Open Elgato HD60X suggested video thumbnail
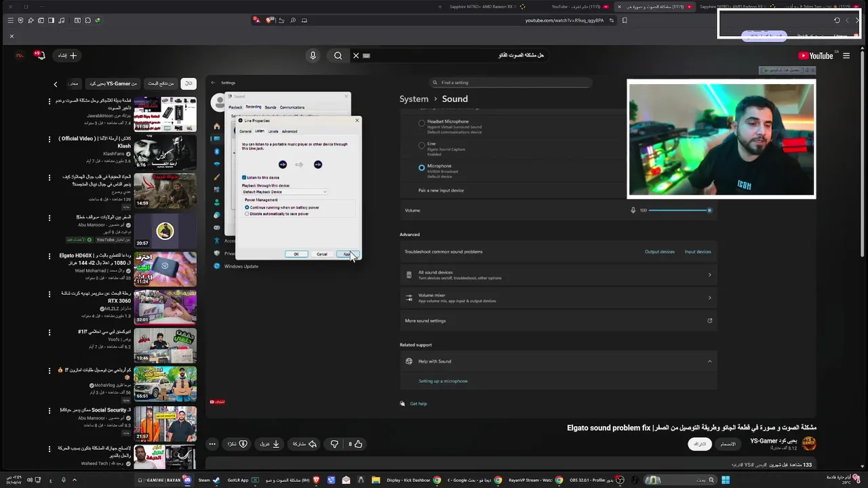 click(165, 268)
